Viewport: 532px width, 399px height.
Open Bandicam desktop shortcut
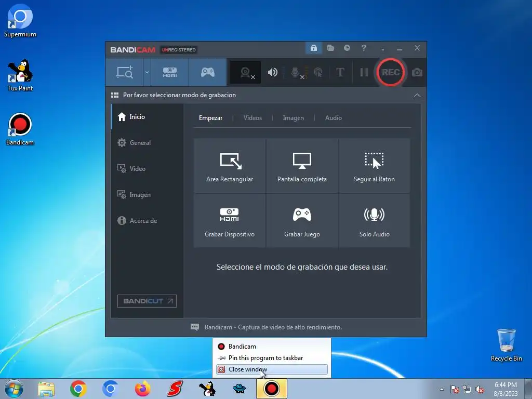20,129
